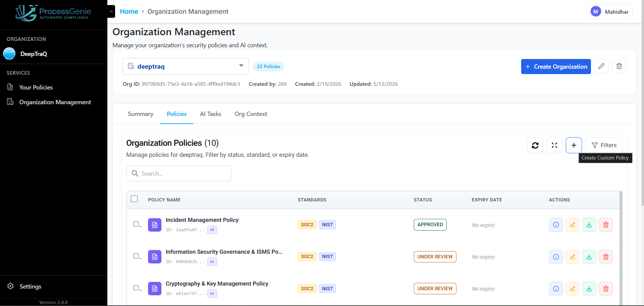Click the APPROVED status badge
The width and height of the screenshot is (644, 306).
pos(430,225)
